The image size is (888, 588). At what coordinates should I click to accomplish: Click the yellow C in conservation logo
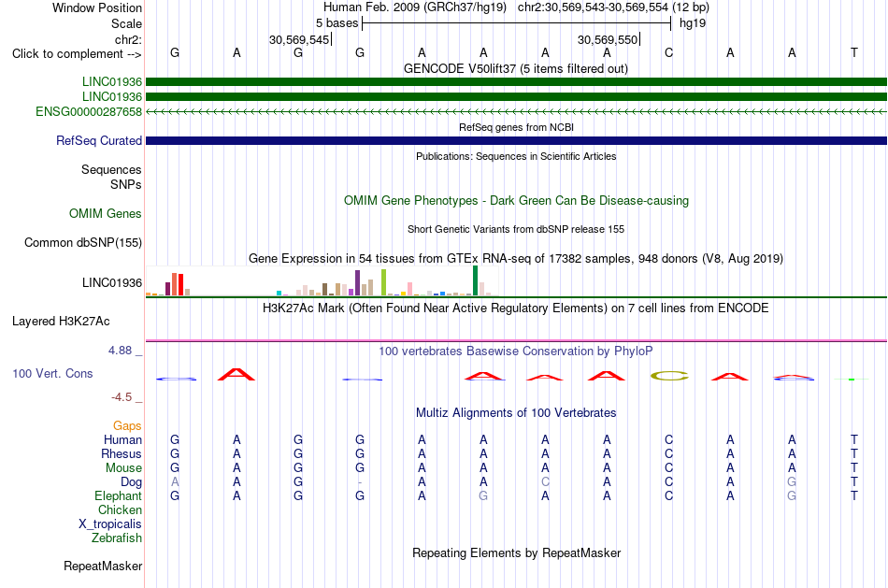point(669,376)
